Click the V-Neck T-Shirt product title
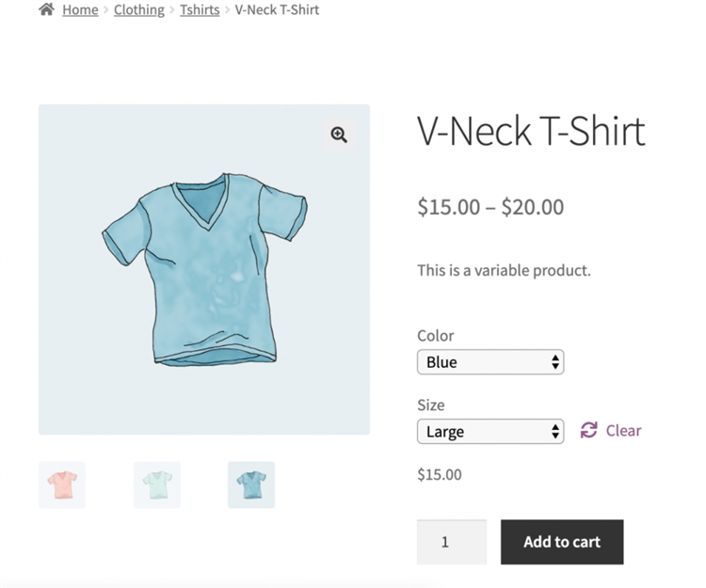 click(531, 133)
